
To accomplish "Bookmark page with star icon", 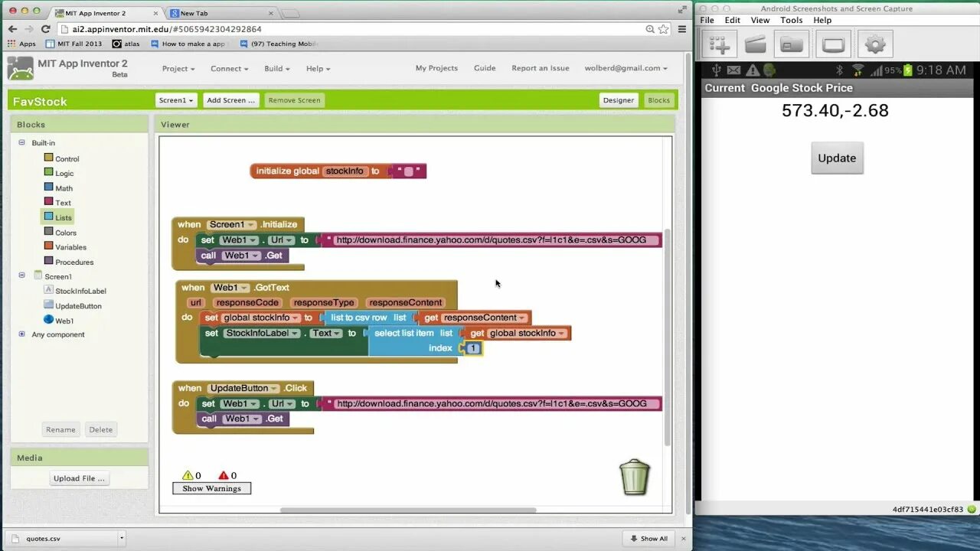I will (x=663, y=29).
